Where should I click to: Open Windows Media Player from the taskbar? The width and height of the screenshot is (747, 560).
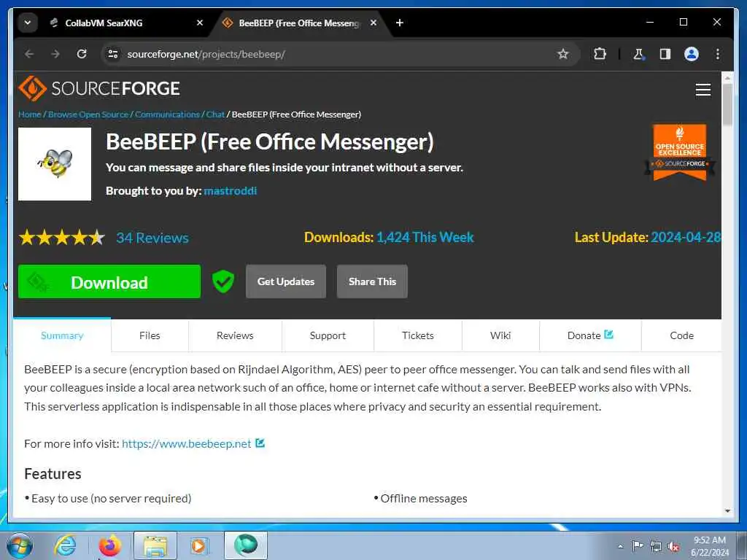198,545
